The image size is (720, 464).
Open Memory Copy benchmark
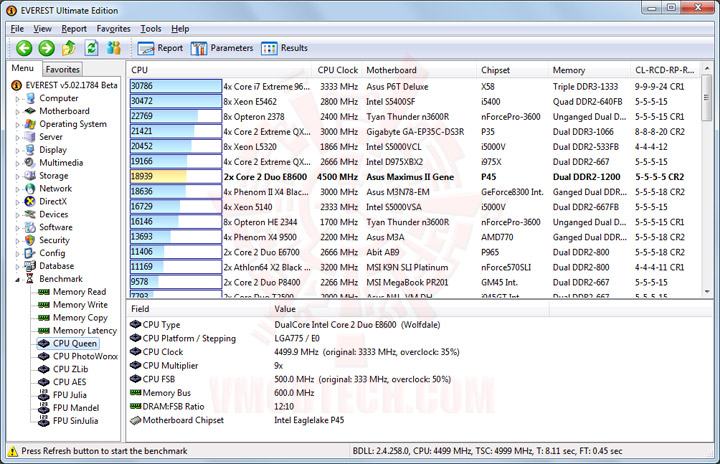tap(73, 317)
